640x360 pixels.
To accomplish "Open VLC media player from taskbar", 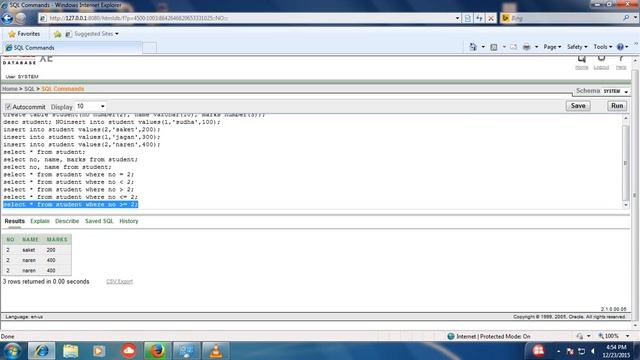I will coord(216,351).
